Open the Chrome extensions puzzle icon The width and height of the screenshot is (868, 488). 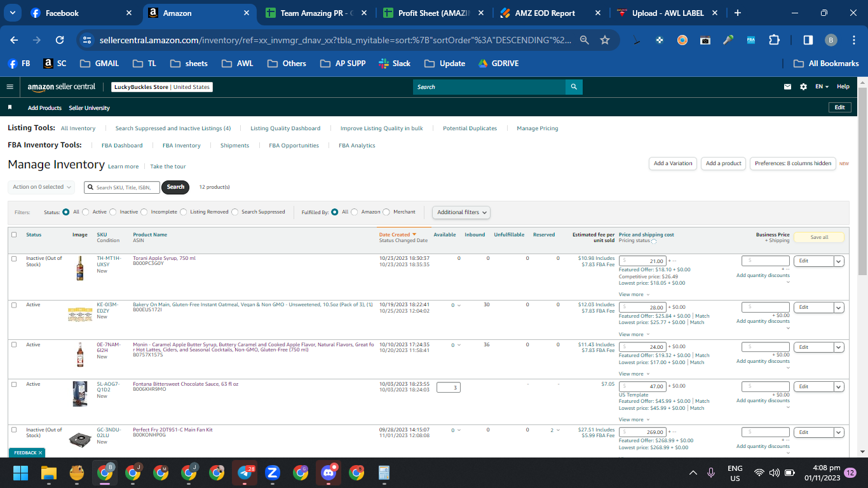click(774, 40)
